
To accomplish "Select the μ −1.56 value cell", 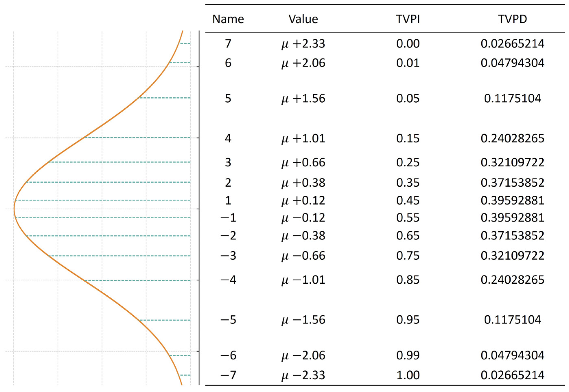I will tap(303, 320).
